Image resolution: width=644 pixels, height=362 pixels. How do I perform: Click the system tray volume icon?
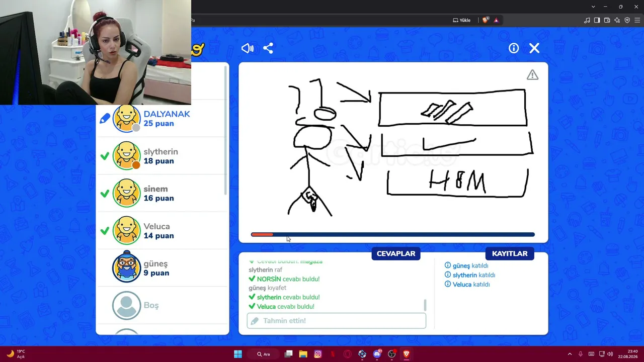click(x=610, y=354)
